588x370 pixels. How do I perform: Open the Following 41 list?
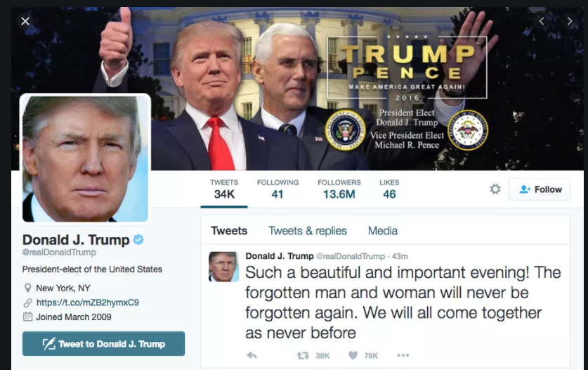(x=278, y=189)
